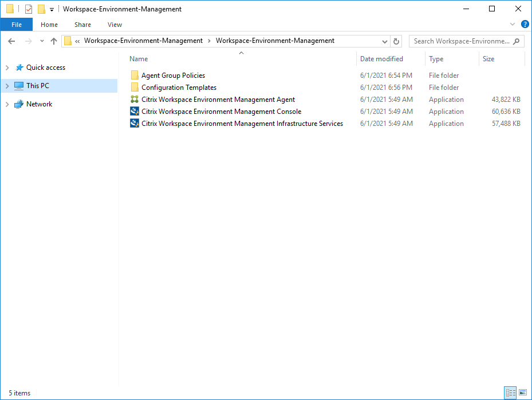Select the Management Console application icon
Screen dimensions: 532x400
[x=135, y=112]
